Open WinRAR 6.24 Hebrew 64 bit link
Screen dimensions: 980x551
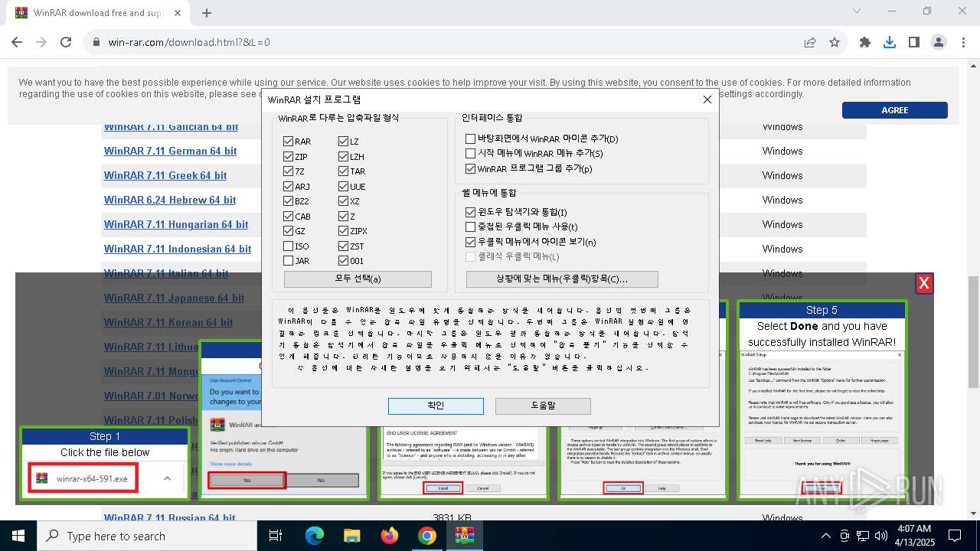pyautogui.click(x=170, y=200)
